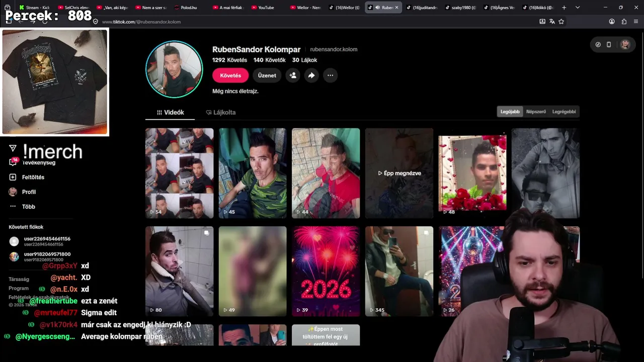Open the Program footer link

pyautogui.click(x=19, y=289)
